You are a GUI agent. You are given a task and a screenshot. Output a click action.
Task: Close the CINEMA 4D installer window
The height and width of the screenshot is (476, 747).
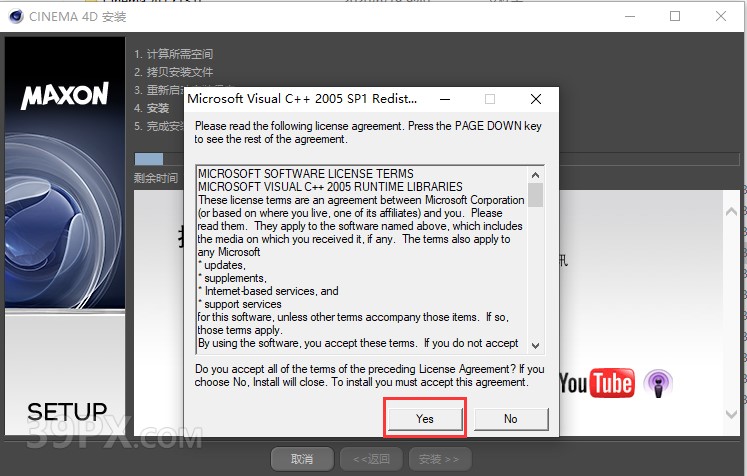click(721, 16)
